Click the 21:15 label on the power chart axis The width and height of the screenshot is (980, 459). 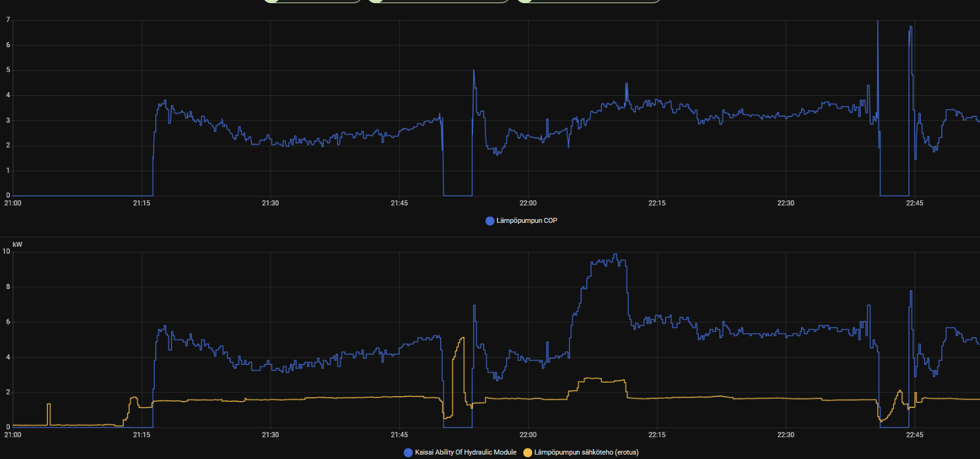coord(142,434)
